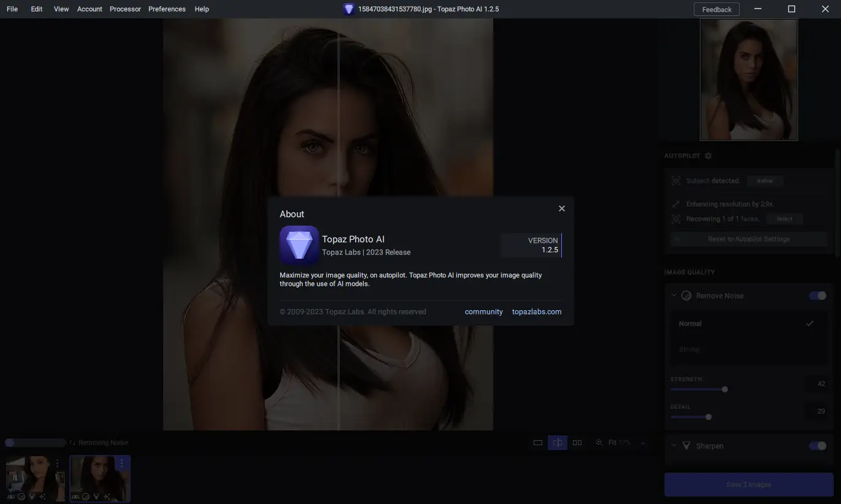Click the enhance resolution arrow icon
Viewport: 841px width, 504px height.
(x=675, y=204)
